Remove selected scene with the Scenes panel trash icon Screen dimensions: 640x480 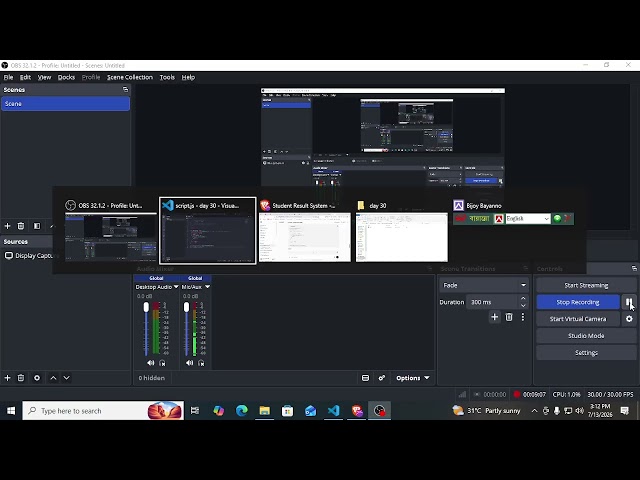point(21,226)
